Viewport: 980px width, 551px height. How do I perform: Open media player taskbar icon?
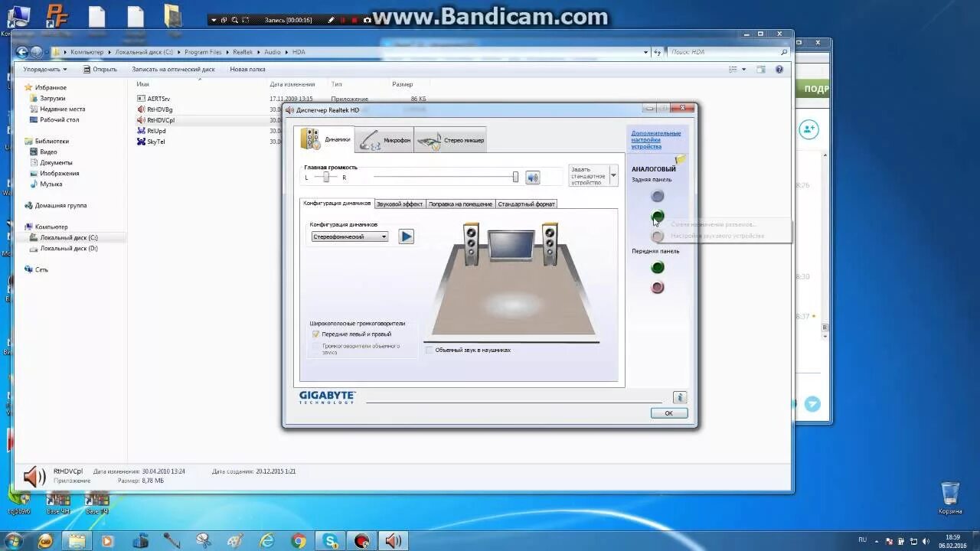click(x=107, y=541)
